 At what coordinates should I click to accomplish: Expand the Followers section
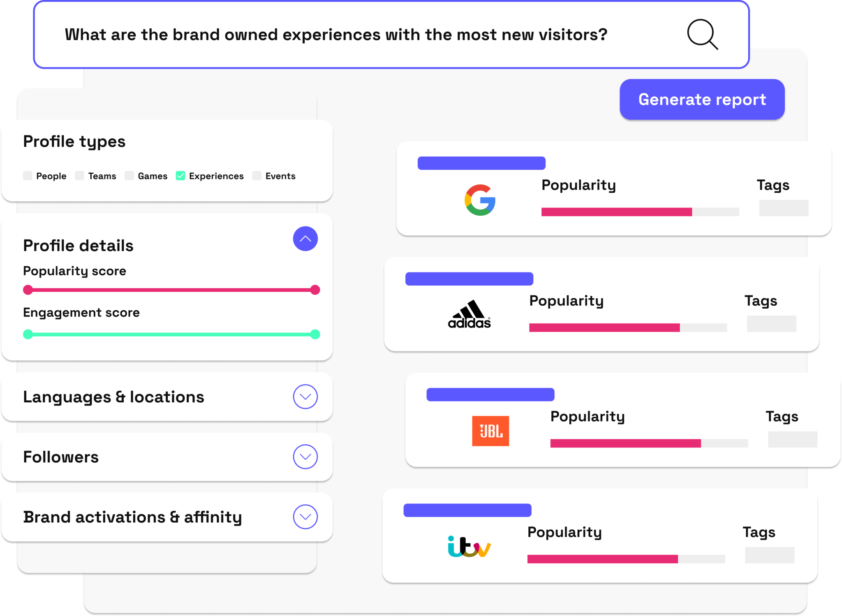(305, 457)
